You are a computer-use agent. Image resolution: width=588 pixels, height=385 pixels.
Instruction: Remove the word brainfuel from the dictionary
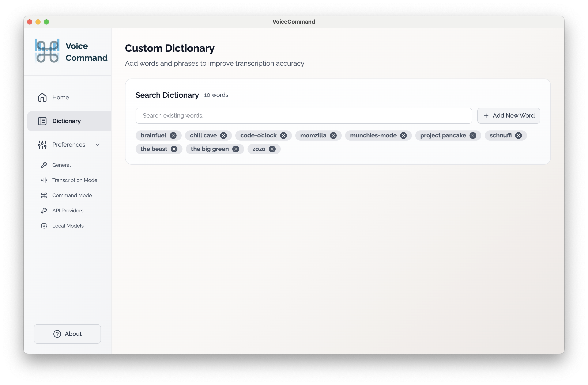pos(173,135)
